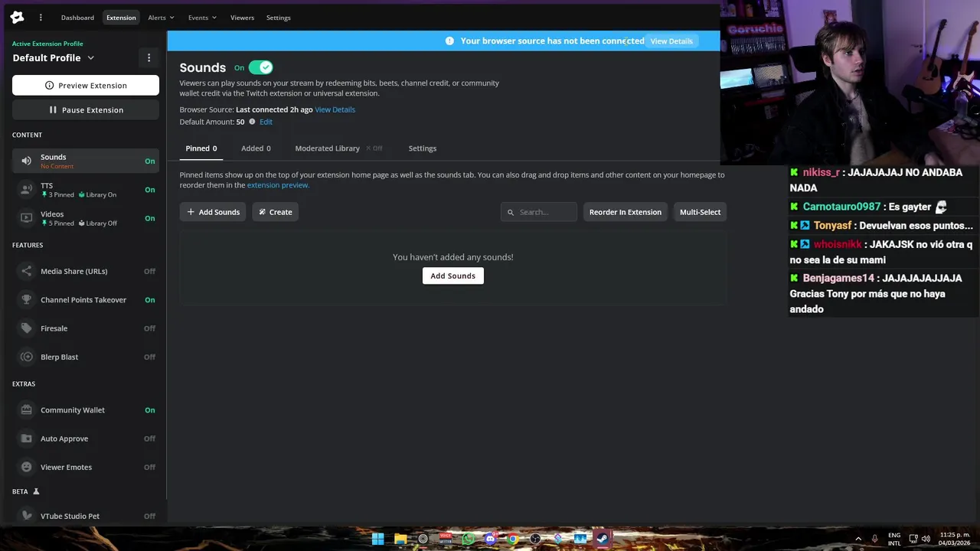Toggle the Channel Points Takeover On status

[x=150, y=300]
